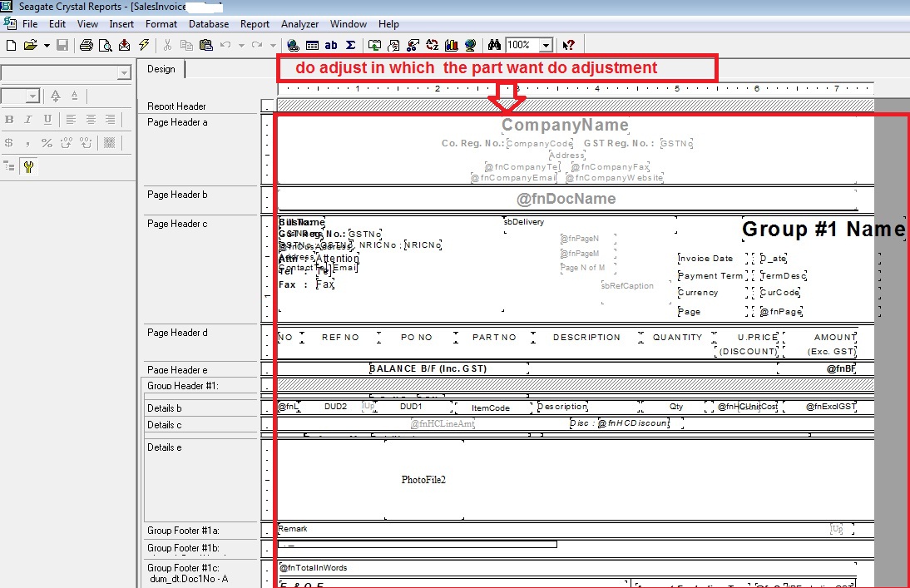Click the New report icon
Screen dimensions: 910x588
tap(10, 45)
